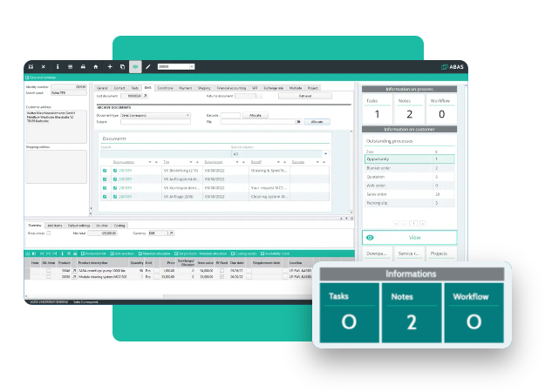The height and width of the screenshot is (392, 552).
Task: Sort descending on the Betreff column
Action: tap(278, 162)
